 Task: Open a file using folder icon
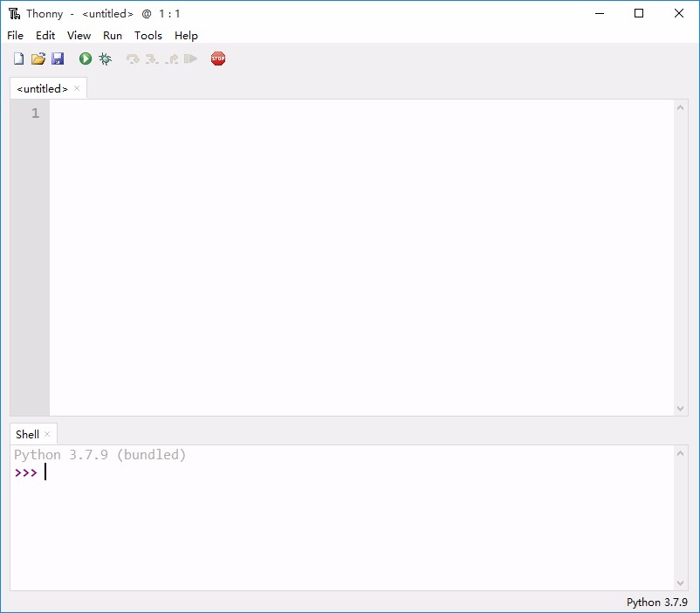point(38,59)
